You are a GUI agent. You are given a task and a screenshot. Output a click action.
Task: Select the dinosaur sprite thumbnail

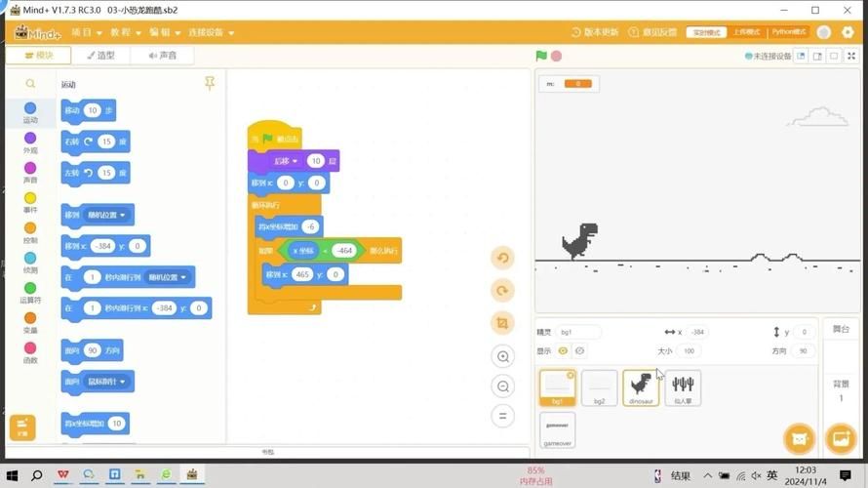tap(641, 387)
